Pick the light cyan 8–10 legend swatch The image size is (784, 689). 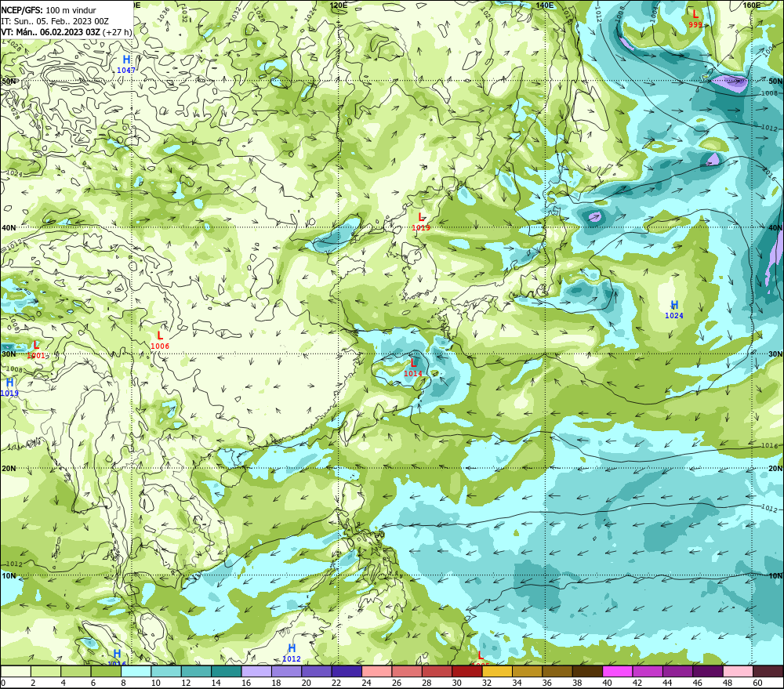tap(136, 671)
